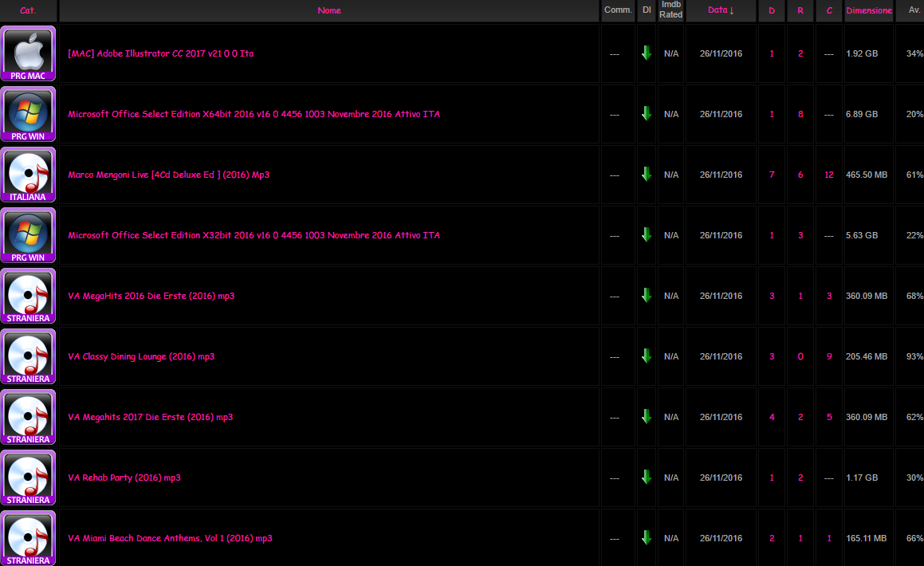This screenshot has height=566, width=924.
Task: Click date 26/11/2016 in Adobe Illustrator row
Action: 721,53
